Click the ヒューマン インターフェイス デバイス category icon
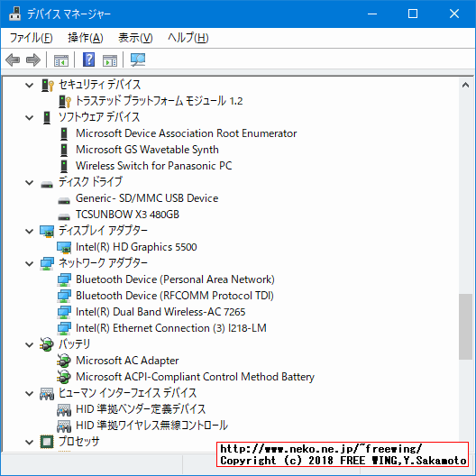The image size is (476, 476). coord(47,394)
